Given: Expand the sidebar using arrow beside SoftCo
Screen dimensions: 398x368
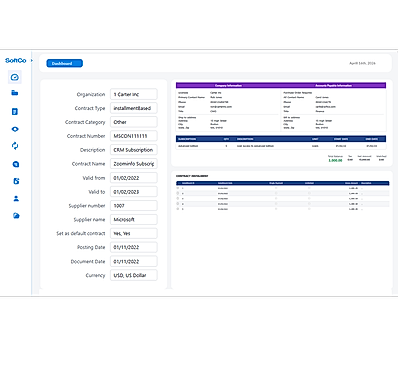Looking at the screenshot, I should (x=32, y=60).
